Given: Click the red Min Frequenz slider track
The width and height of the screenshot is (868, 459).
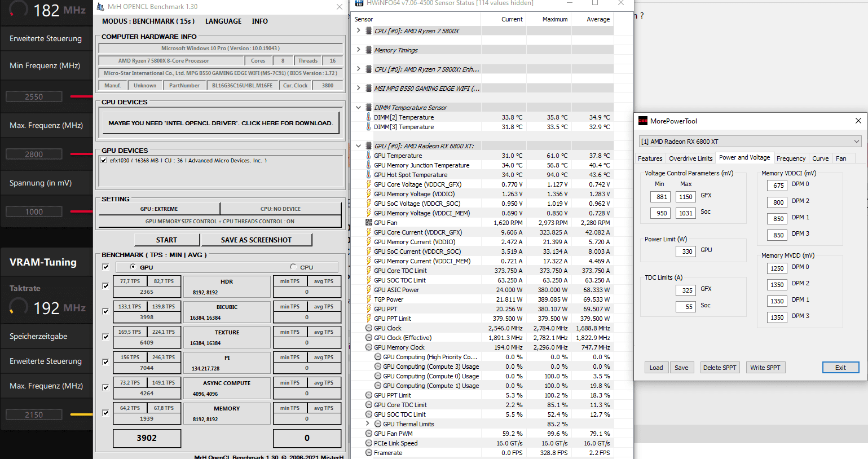Looking at the screenshot, I should click(81, 96).
